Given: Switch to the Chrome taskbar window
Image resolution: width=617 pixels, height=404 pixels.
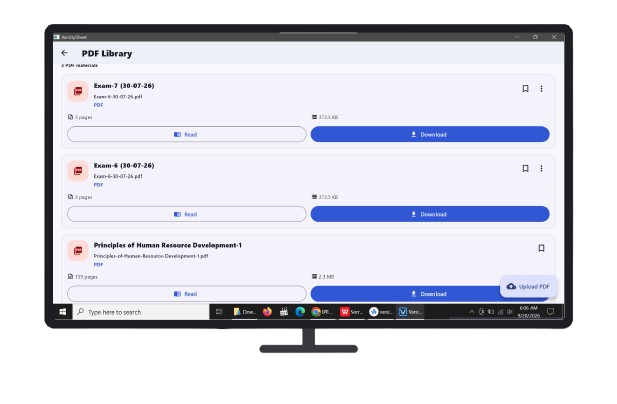Looking at the screenshot, I should coord(322,312).
